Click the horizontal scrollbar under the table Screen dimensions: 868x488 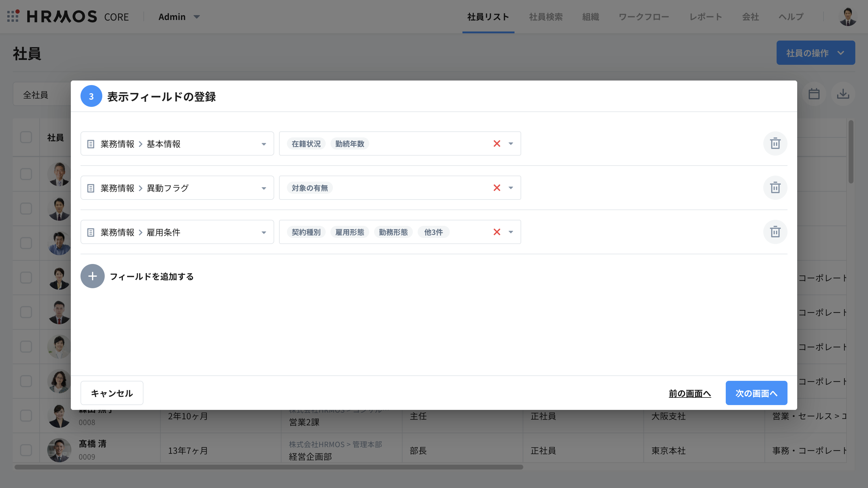click(268, 467)
